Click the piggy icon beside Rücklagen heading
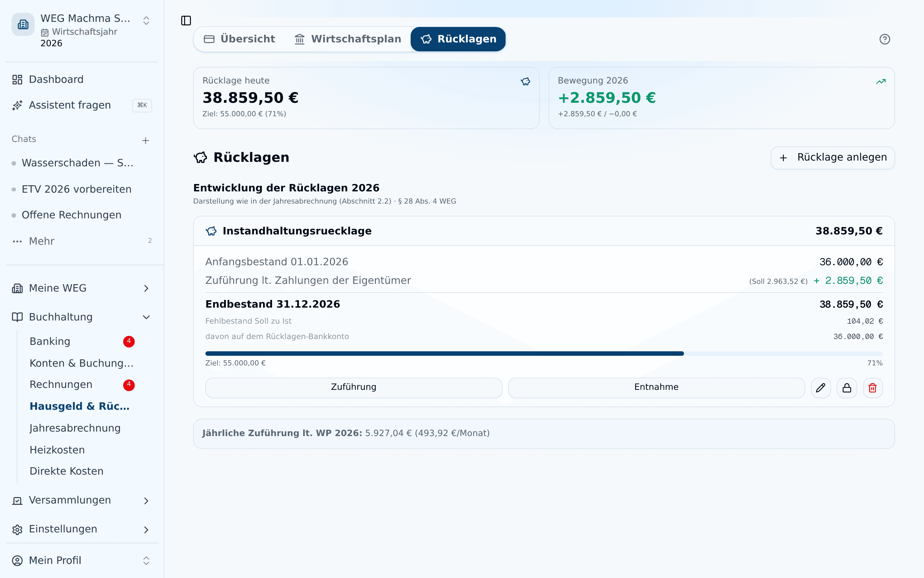Viewport: 924px width, 578px height. tap(201, 157)
